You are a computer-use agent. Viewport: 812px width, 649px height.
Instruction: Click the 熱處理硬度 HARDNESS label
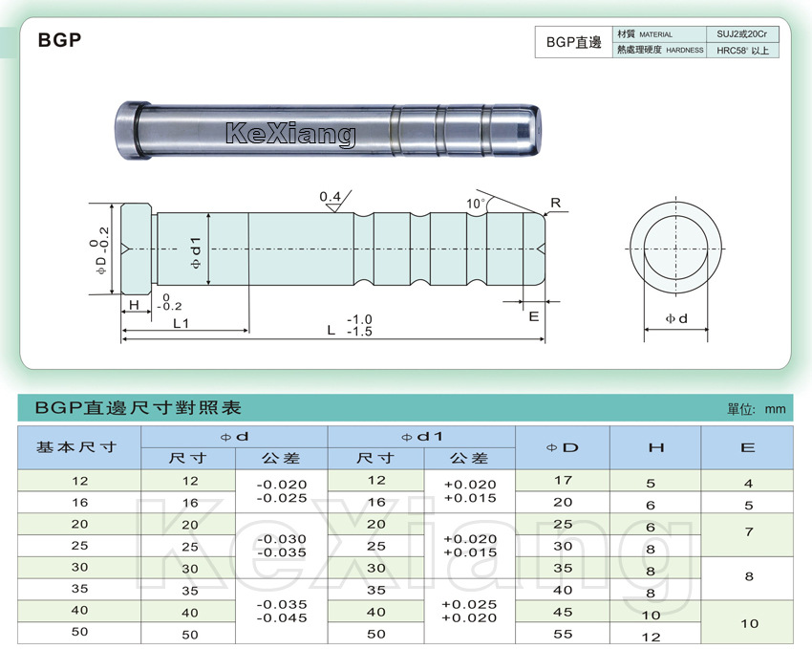pos(659,50)
